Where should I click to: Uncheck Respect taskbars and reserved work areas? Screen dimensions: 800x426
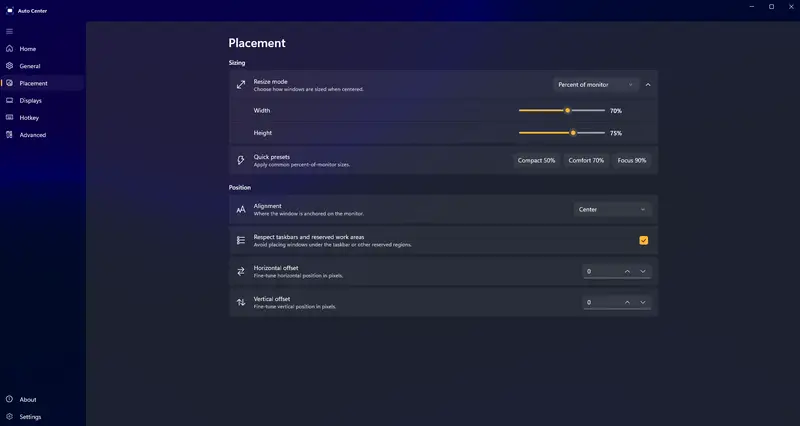643,240
